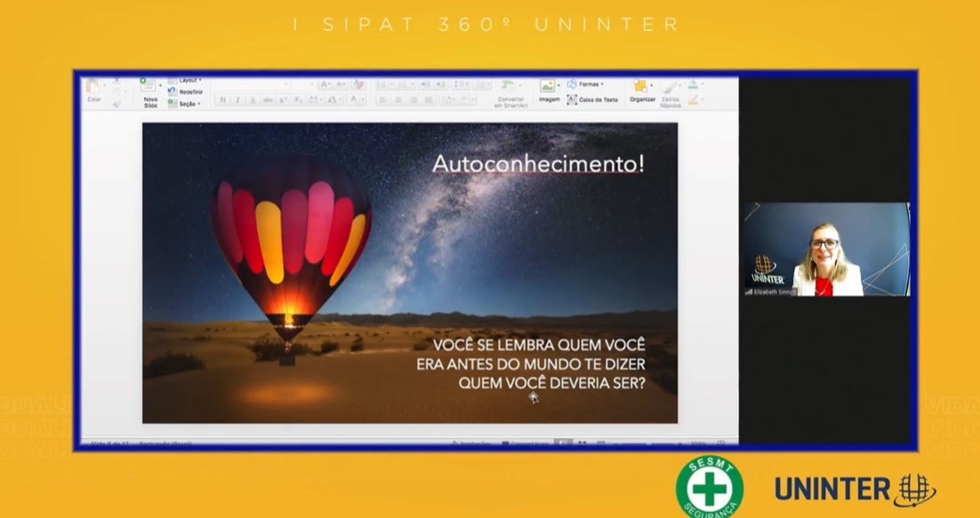Click the Comentários button in status bar
Image resolution: width=980 pixels, height=518 pixels.
(525, 442)
